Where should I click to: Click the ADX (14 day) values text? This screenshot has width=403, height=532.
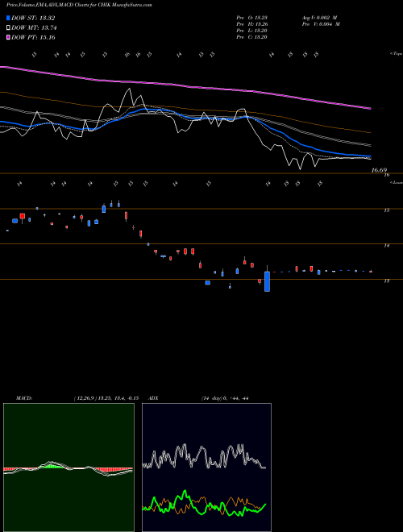click(x=225, y=398)
